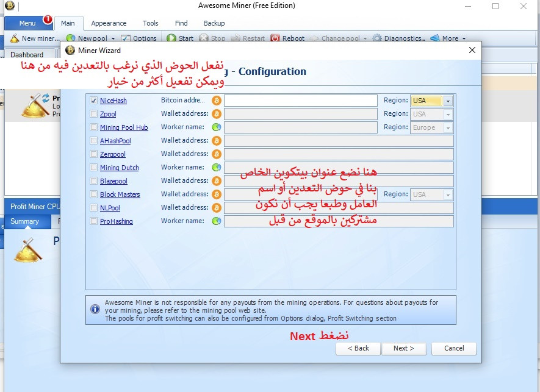Switch to the Appearance ribbon tab
The image size is (540, 392).
point(109,23)
